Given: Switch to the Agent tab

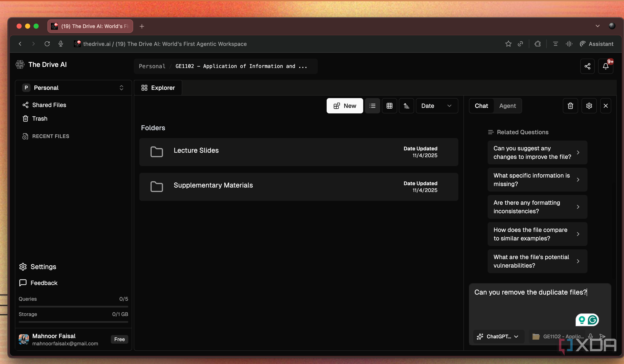Looking at the screenshot, I should [507, 106].
